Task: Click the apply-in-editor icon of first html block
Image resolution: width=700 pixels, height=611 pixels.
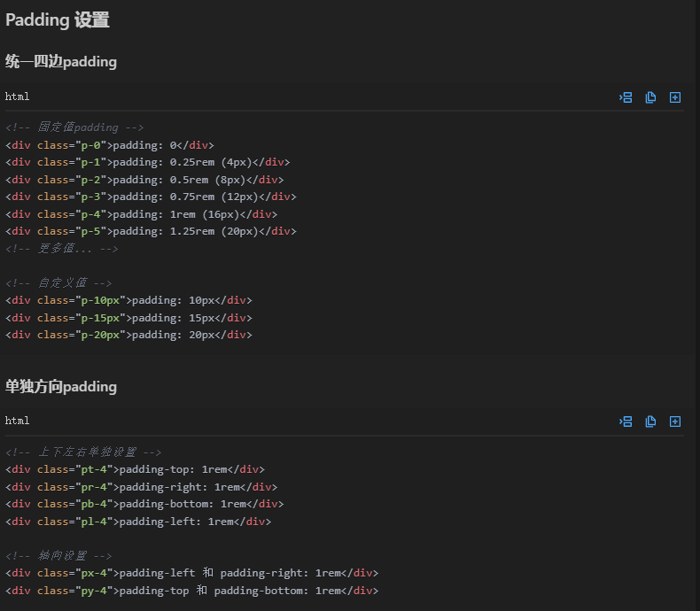Action: [x=626, y=97]
